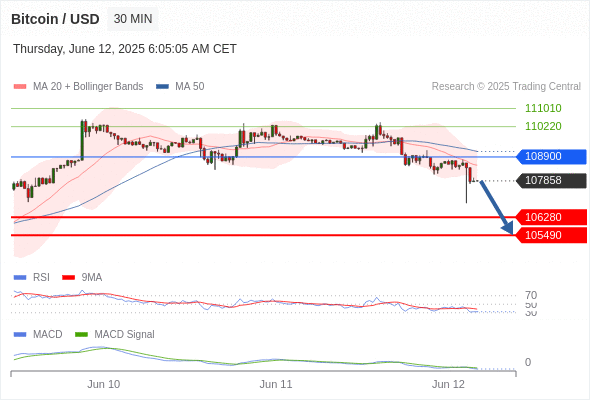
Task: Click the Research © 2025 Trading Central credit
Action: 506,87
